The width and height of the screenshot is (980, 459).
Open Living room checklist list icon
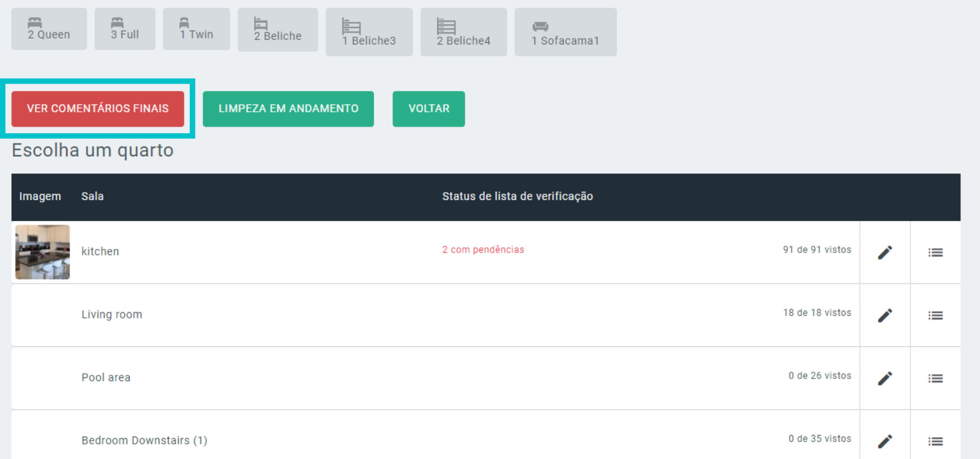click(935, 315)
